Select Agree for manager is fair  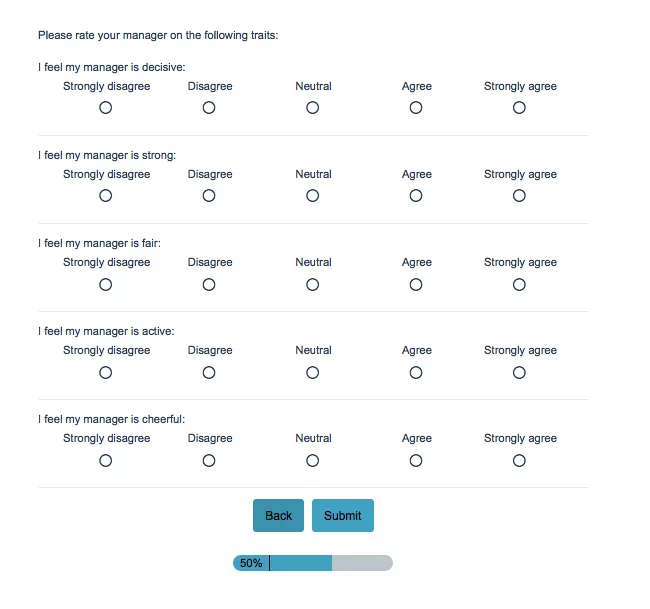[x=416, y=284]
